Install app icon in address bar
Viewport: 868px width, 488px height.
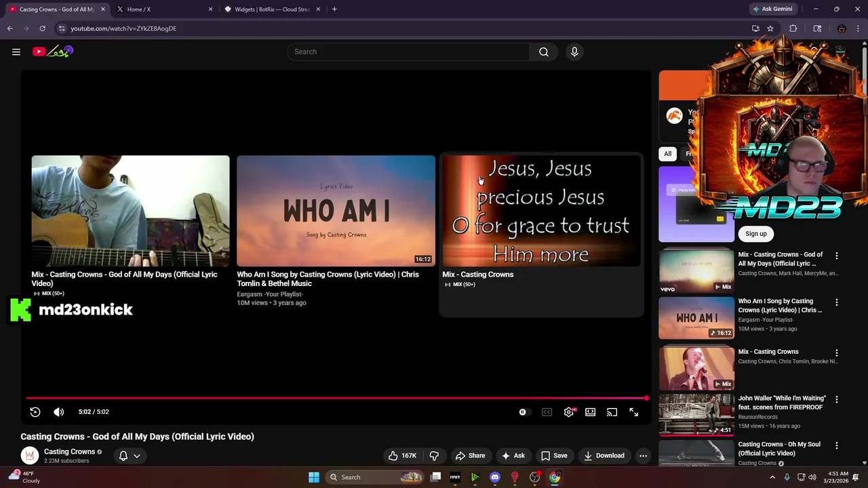755,28
